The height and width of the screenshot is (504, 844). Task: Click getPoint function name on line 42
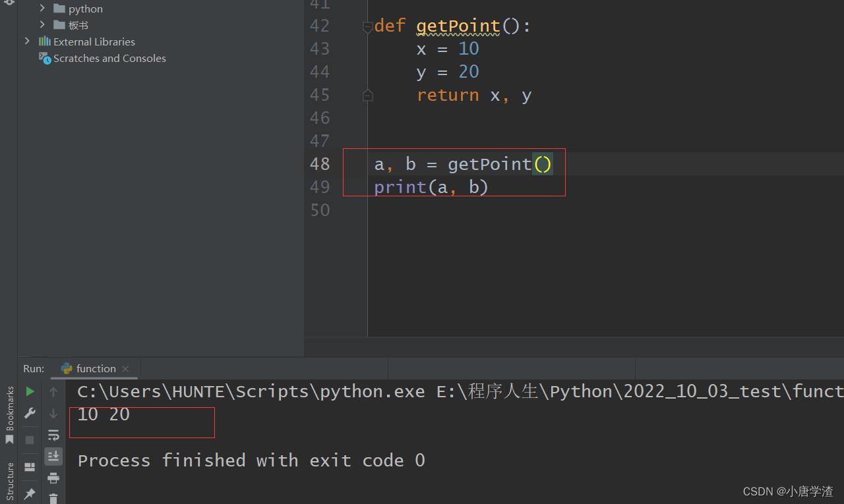pyautogui.click(x=458, y=26)
